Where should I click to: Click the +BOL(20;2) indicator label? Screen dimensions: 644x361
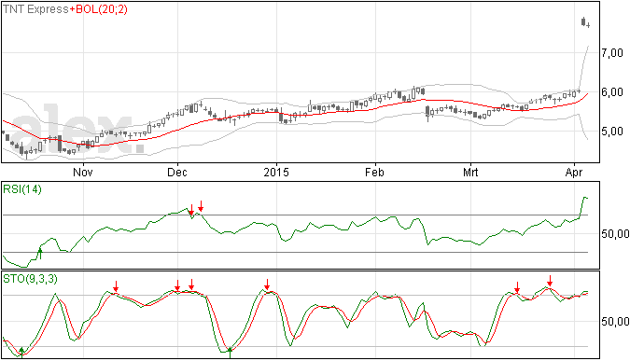(x=99, y=9)
